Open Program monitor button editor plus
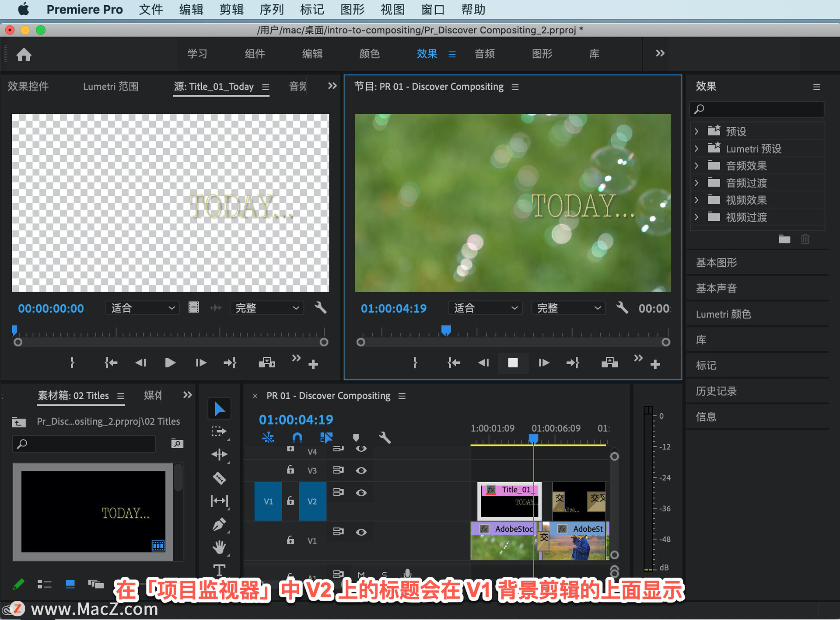840x620 pixels. (x=655, y=364)
